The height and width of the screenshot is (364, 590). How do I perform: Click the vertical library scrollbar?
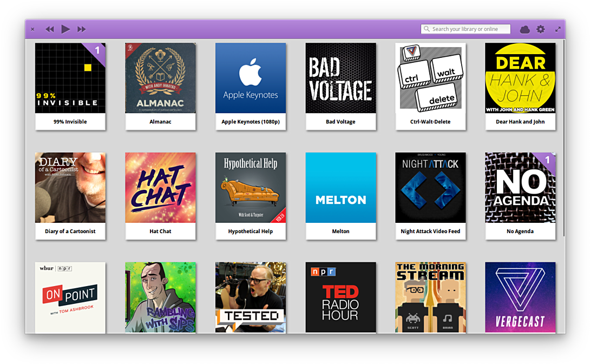coord(564,137)
